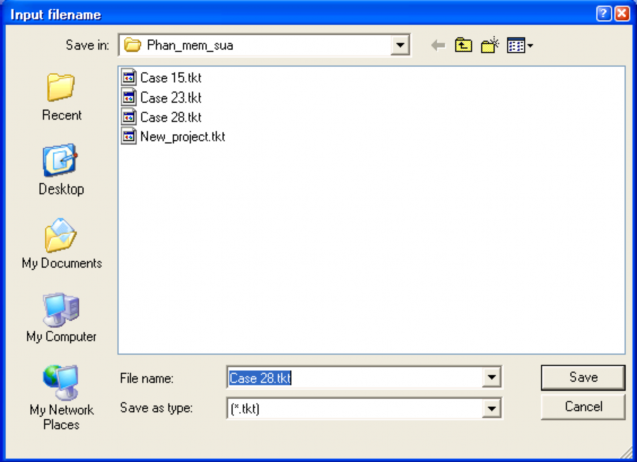Click the Back arrow navigation icon
This screenshot has height=462, width=637.
pos(437,46)
